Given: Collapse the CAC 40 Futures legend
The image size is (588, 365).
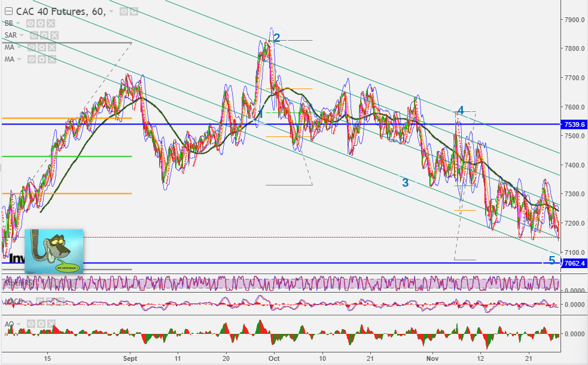Looking at the screenshot, I should (x=8, y=11).
